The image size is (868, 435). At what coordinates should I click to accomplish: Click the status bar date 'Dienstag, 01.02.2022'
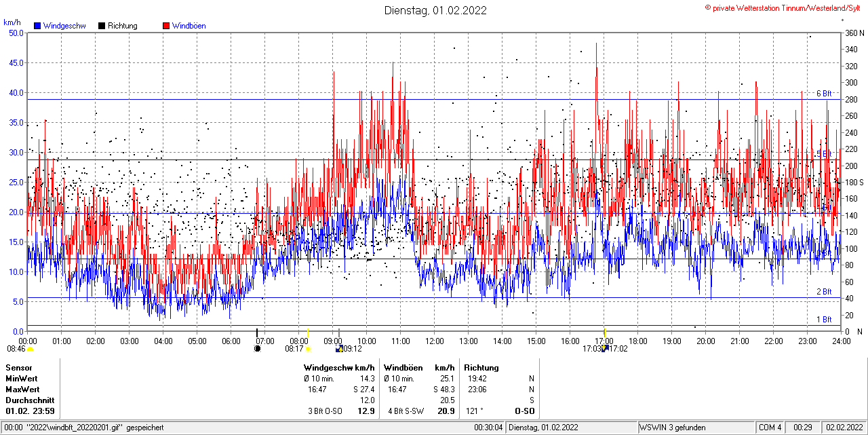coord(544,428)
